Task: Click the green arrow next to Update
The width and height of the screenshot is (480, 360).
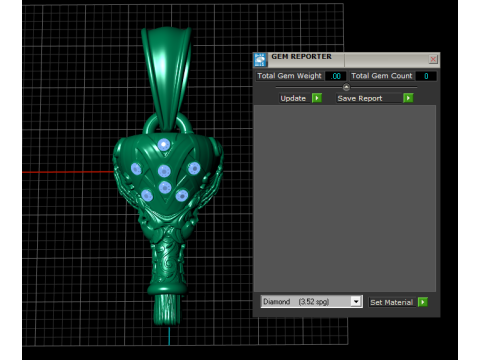Action: [x=317, y=98]
